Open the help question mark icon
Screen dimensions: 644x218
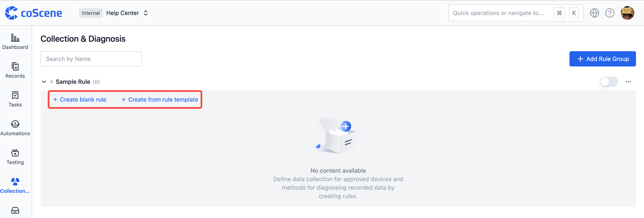pos(610,13)
